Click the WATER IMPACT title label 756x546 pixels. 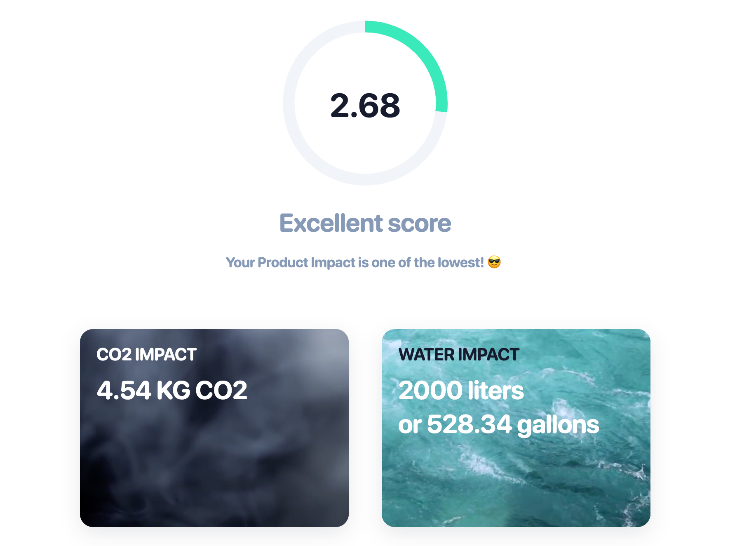459,355
